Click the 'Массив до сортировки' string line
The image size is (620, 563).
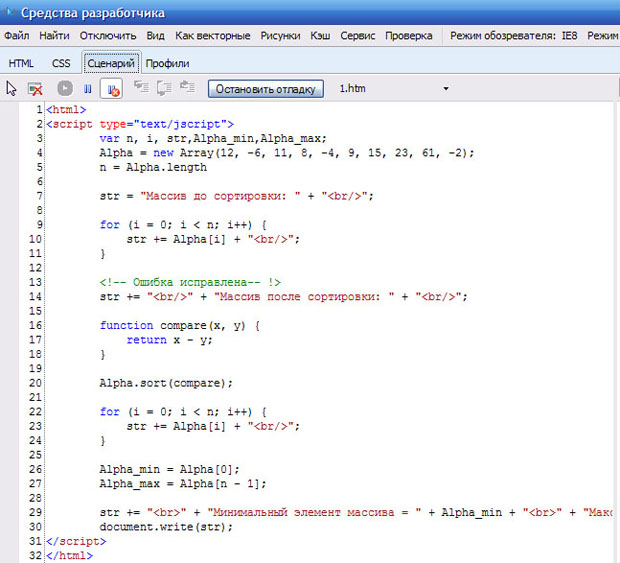[x=236, y=196]
